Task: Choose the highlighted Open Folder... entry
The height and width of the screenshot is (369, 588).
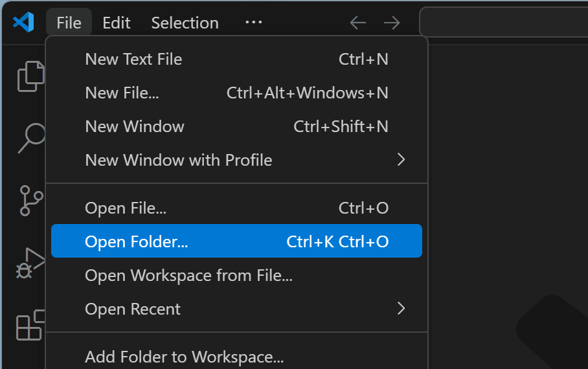Action: click(236, 241)
